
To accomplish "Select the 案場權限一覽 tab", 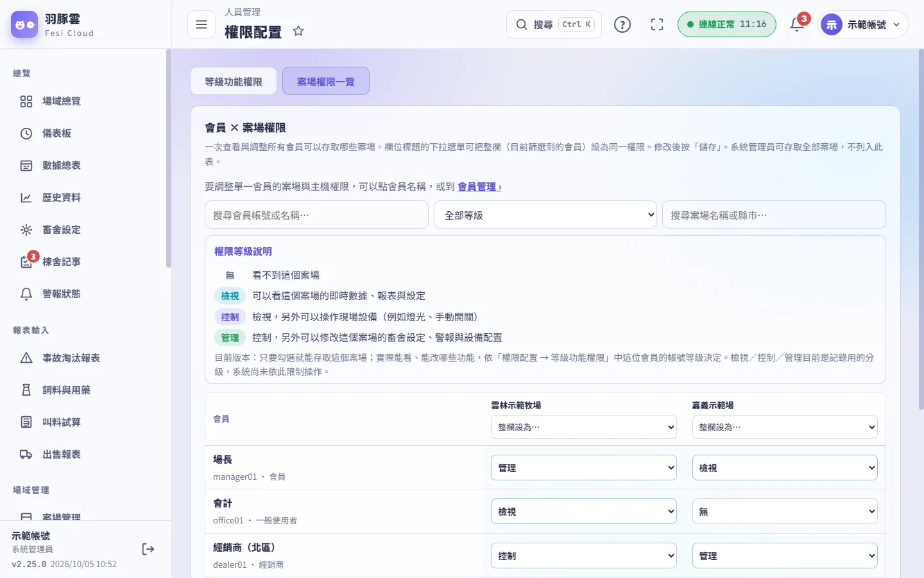I will tap(326, 82).
